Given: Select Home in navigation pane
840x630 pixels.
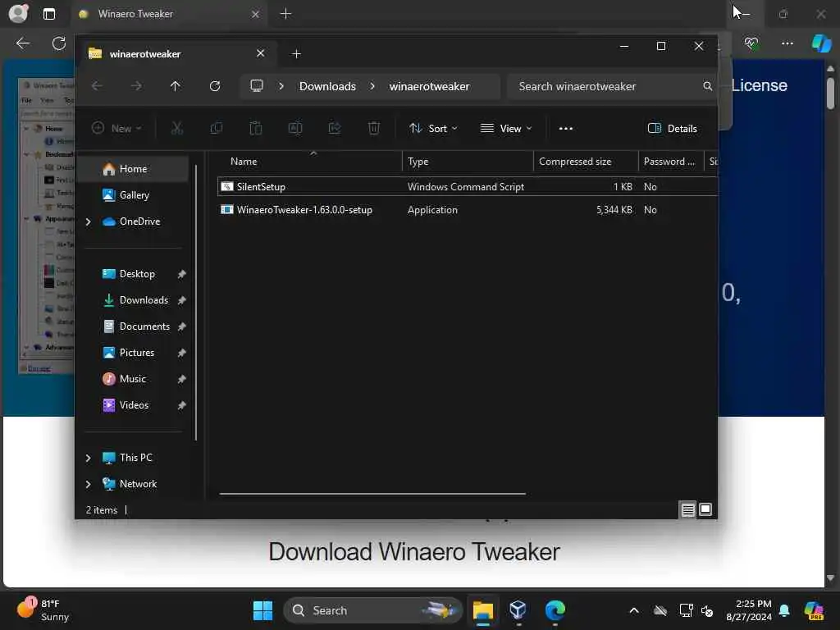Looking at the screenshot, I should pyautogui.click(x=133, y=169).
